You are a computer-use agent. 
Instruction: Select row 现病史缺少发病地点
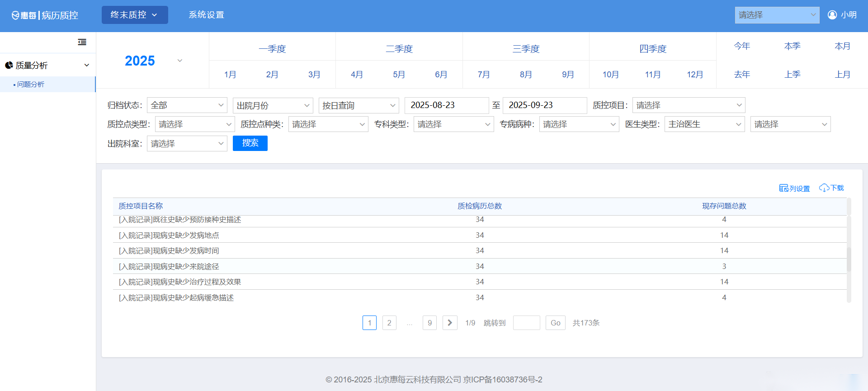point(480,235)
